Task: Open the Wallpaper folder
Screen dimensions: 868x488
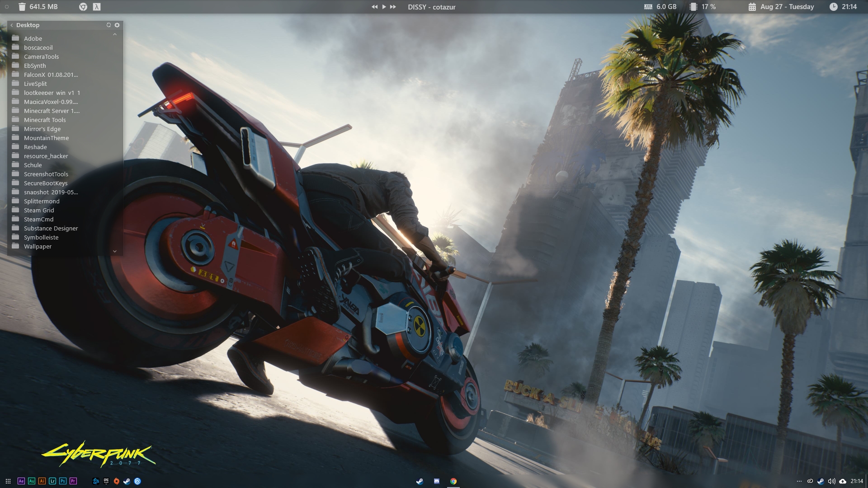Action: coord(38,247)
